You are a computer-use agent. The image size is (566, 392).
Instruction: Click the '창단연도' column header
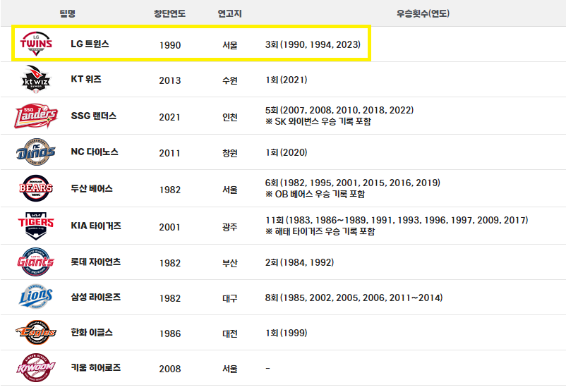(x=169, y=13)
